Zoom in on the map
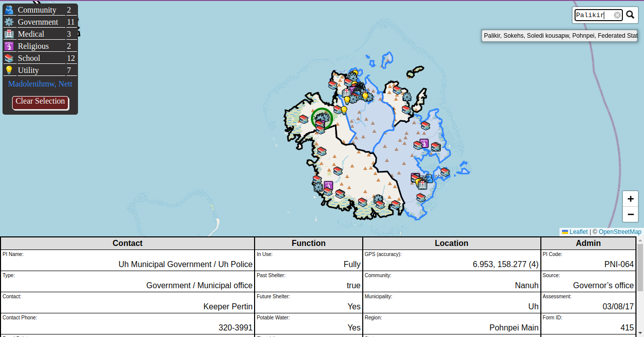The height and width of the screenshot is (337, 644). (x=630, y=199)
